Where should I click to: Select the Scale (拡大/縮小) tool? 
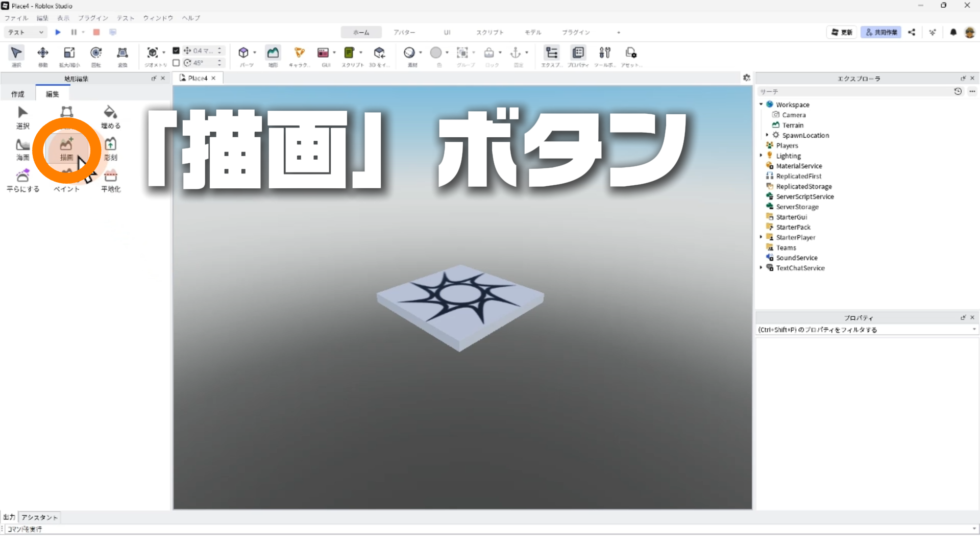pyautogui.click(x=69, y=53)
